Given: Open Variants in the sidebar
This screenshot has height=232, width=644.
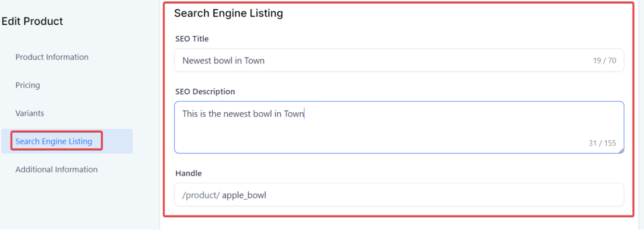Looking at the screenshot, I should pyautogui.click(x=30, y=113).
